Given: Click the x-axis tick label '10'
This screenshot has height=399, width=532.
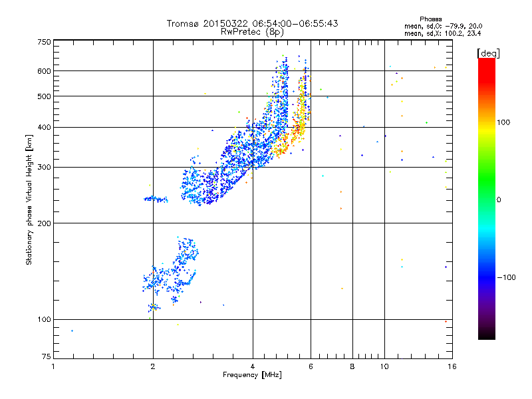Looking at the screenshot, I should [384, 366].
